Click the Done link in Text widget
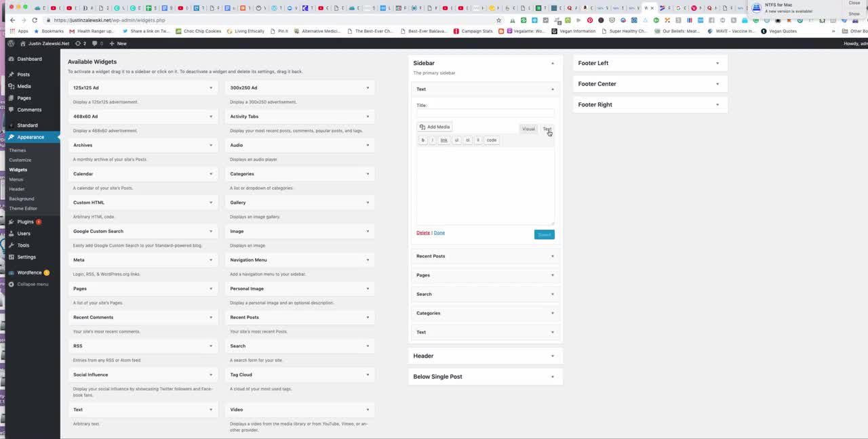Viewport: 868px width, 439px height. tap(439, 232)
